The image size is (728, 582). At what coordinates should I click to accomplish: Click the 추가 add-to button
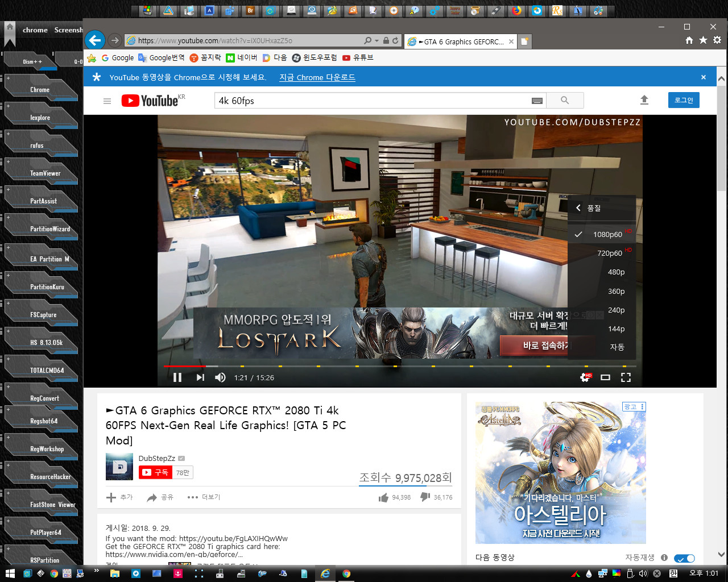[x=119, y=497]
